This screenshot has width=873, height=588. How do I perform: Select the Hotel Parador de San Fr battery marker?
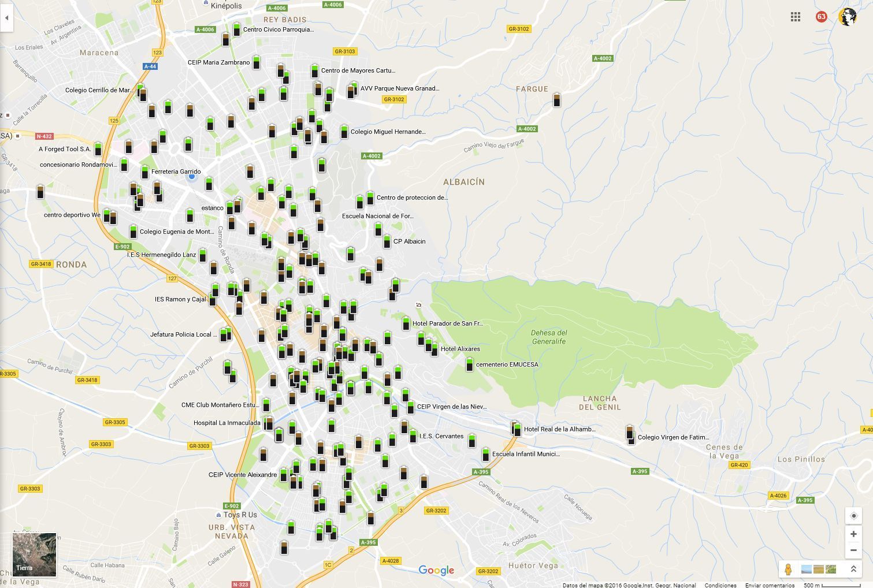pyautogui.click(x=406, y=323)
